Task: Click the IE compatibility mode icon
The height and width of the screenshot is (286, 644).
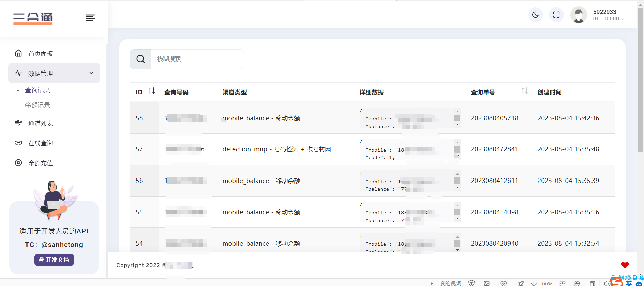Action: tap(577, 283)
